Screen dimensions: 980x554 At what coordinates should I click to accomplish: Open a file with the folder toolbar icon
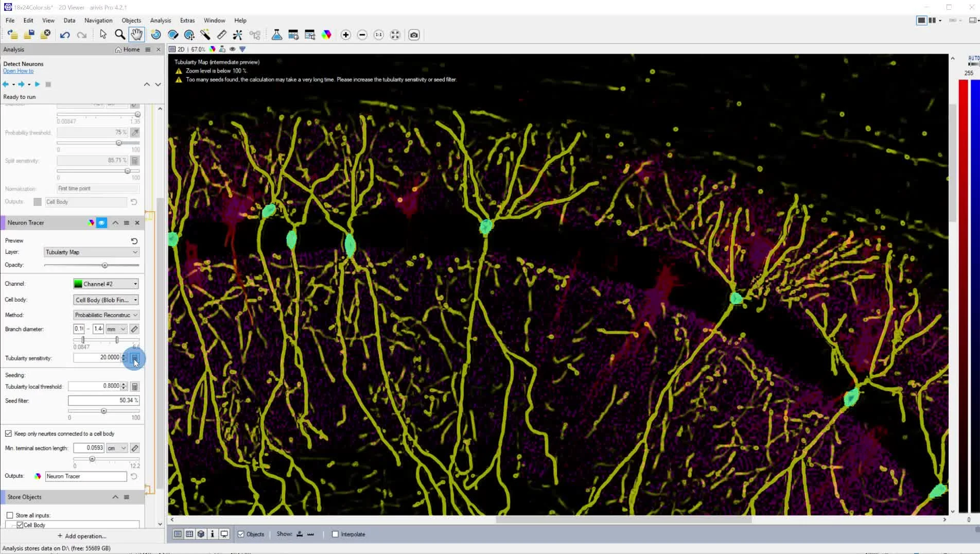click(13, 34)
